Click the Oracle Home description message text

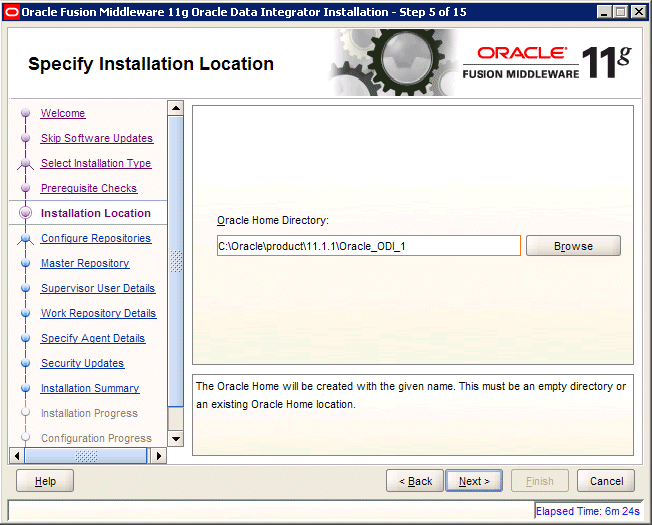(x=411, y=395)
